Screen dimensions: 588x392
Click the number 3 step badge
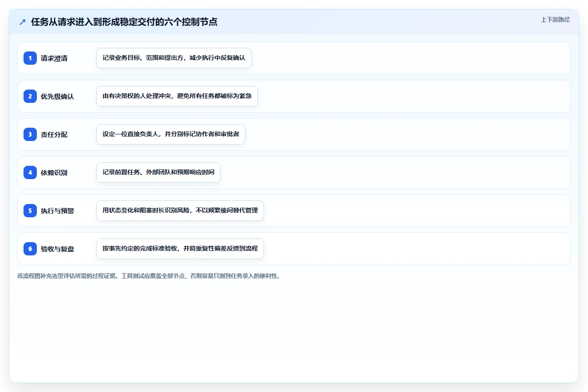[x=30, y=134]
